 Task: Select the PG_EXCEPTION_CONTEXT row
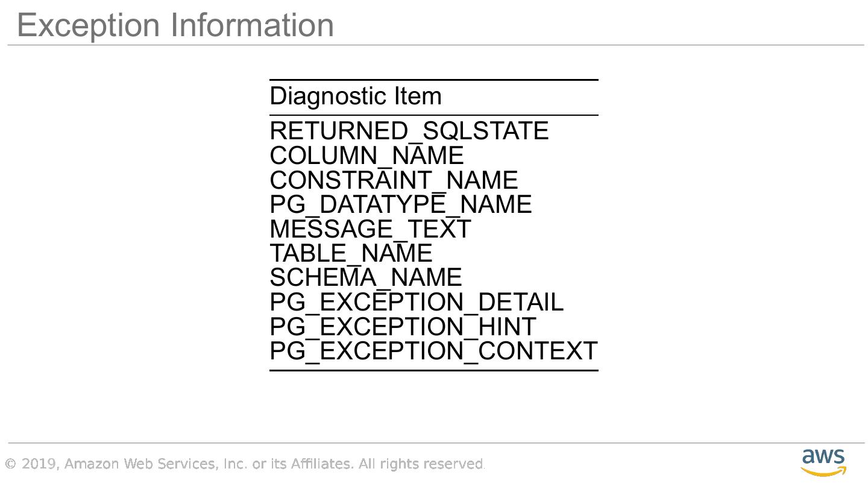[433, 351]
